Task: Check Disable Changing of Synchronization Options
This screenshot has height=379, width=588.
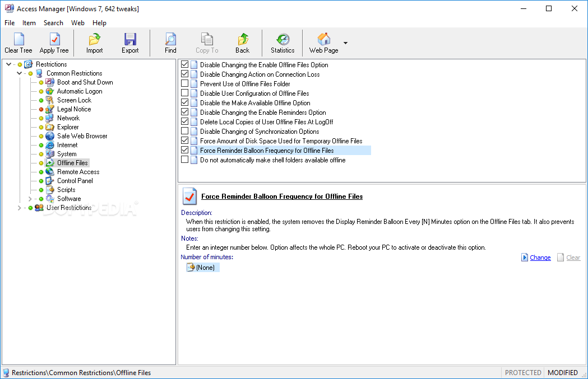Action: (x=184, y=131)
